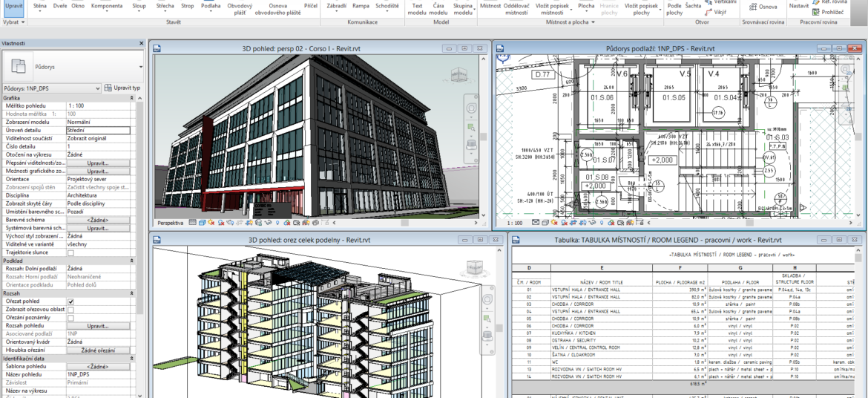Select the Okno (window) tool
868x398 pixels.
pos(78,5)
